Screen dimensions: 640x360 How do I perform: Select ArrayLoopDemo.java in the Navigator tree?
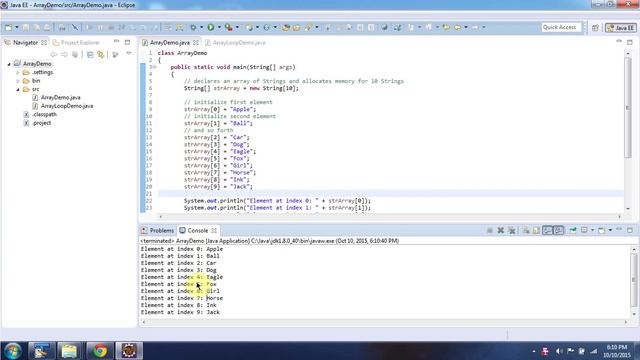(67, 106)
